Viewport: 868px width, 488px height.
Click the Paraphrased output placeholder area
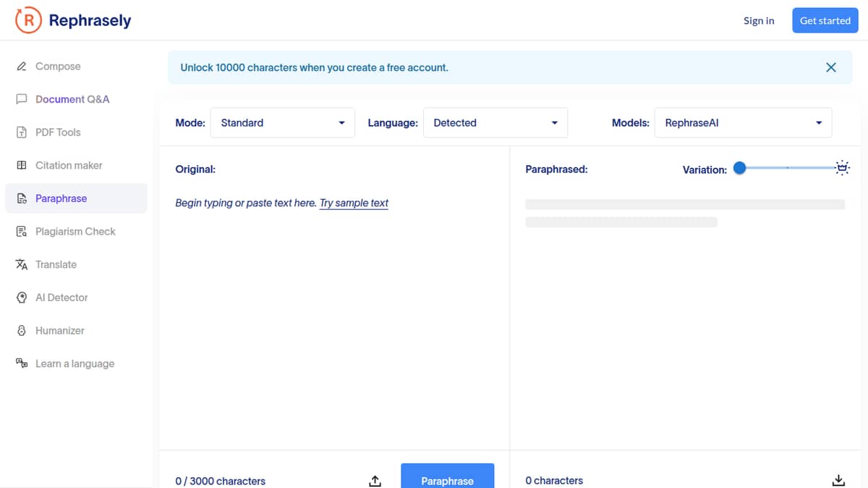pyautogui.click(x=685, y=213)
